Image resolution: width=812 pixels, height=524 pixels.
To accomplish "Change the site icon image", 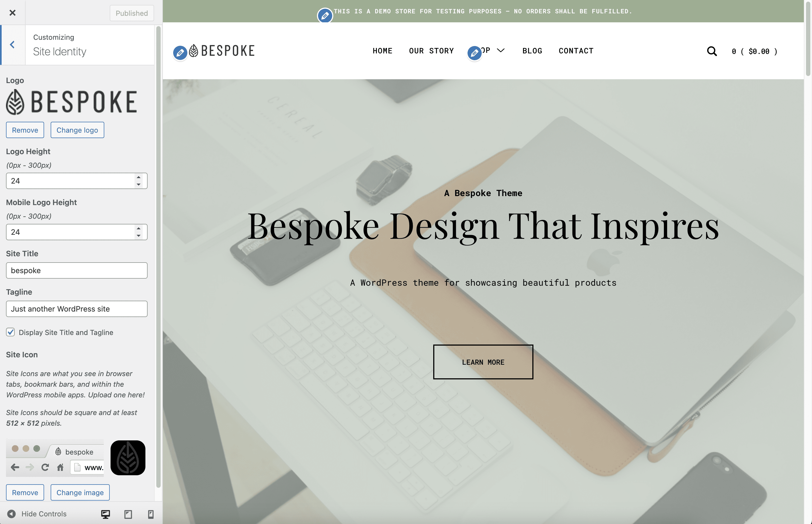I will tap(80, 492).
